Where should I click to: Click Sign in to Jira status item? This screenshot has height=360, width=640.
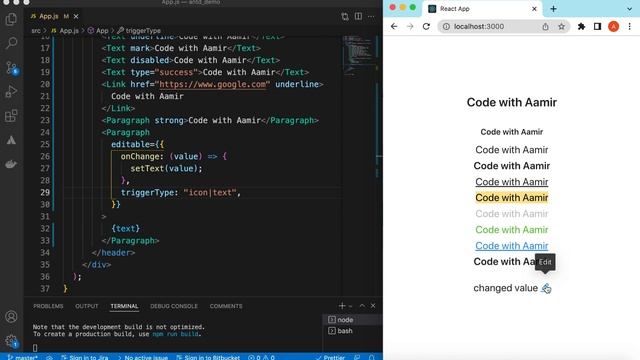pos(84,357)
